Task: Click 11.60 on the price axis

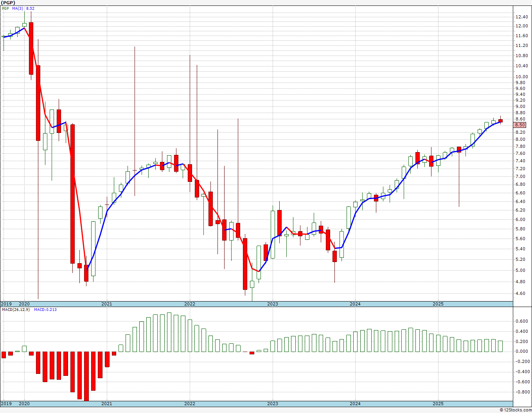Action: click(x=521, y=36)
